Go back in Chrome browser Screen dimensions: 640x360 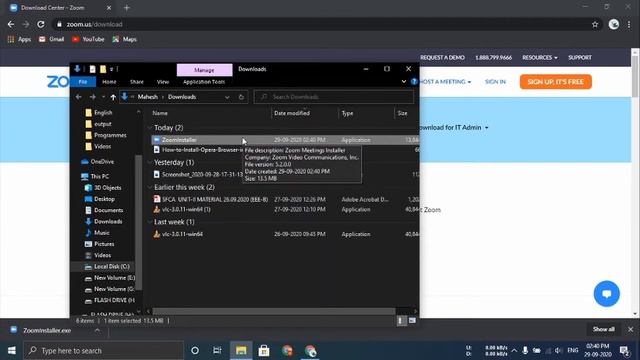coord(11,24)
